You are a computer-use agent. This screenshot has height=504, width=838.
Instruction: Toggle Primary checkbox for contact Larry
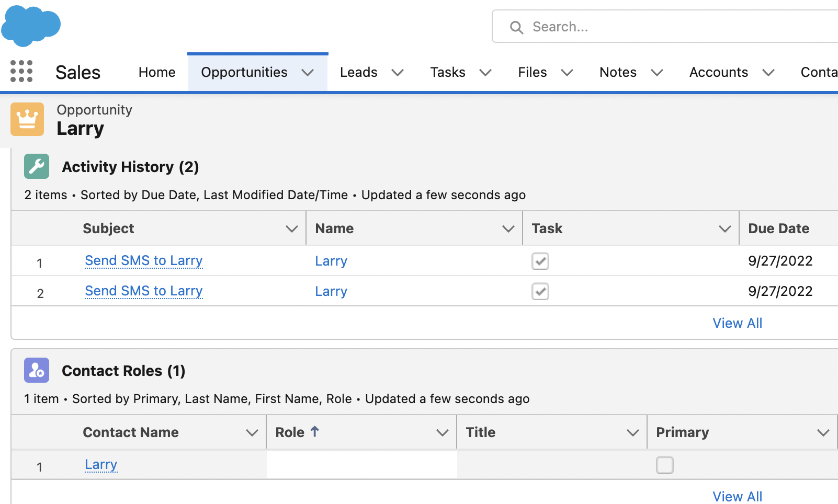[x=665, y=465]
